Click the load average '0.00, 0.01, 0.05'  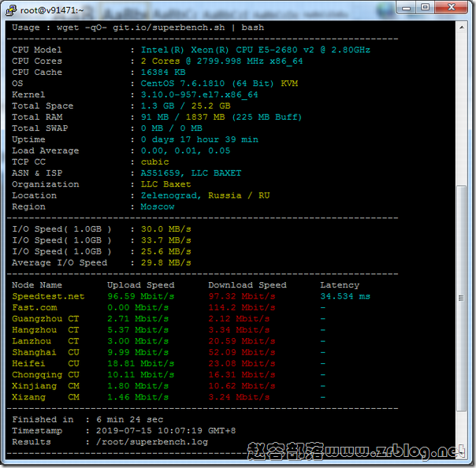click(185, 150)
